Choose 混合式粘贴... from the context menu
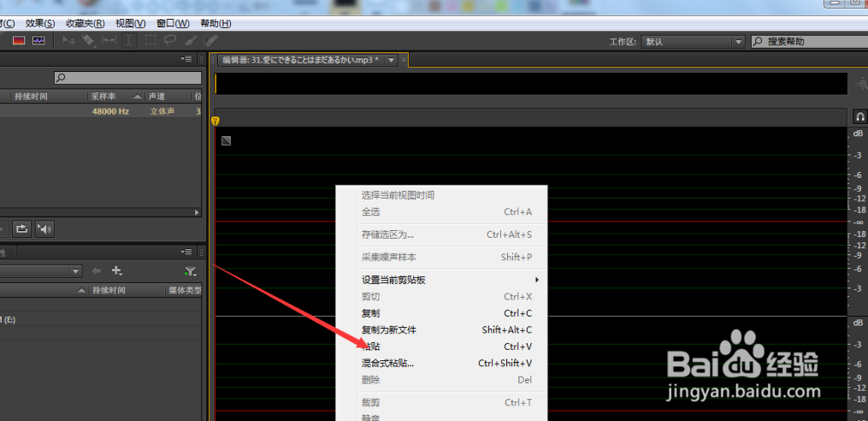868x421 pixels. 442,364
